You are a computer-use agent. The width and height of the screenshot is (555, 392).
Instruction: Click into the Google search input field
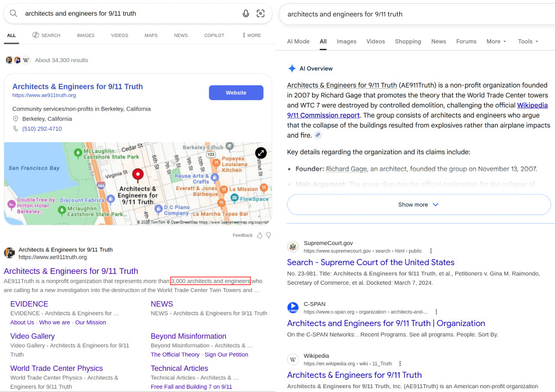(418, 14)
